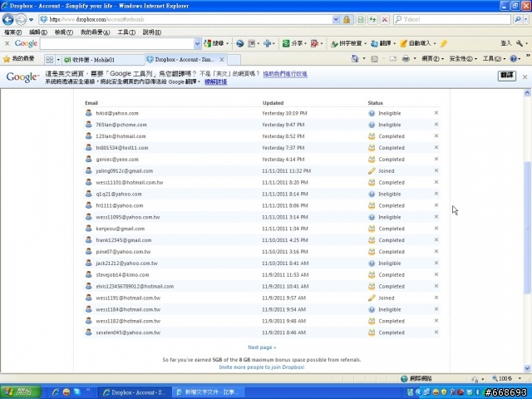Click Completed icon for kenjeou@gmail.com
Screen dimensions: 532x399
(372, 229)
